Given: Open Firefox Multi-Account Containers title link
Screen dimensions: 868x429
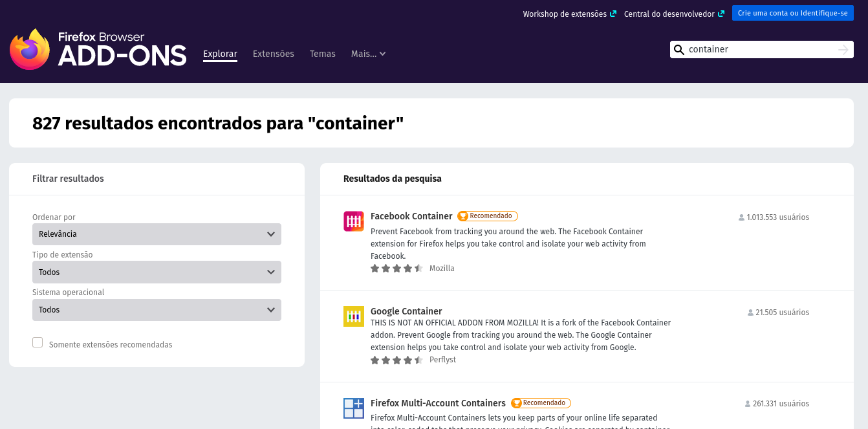Looking at the screenshot, I should pos(438,403).
